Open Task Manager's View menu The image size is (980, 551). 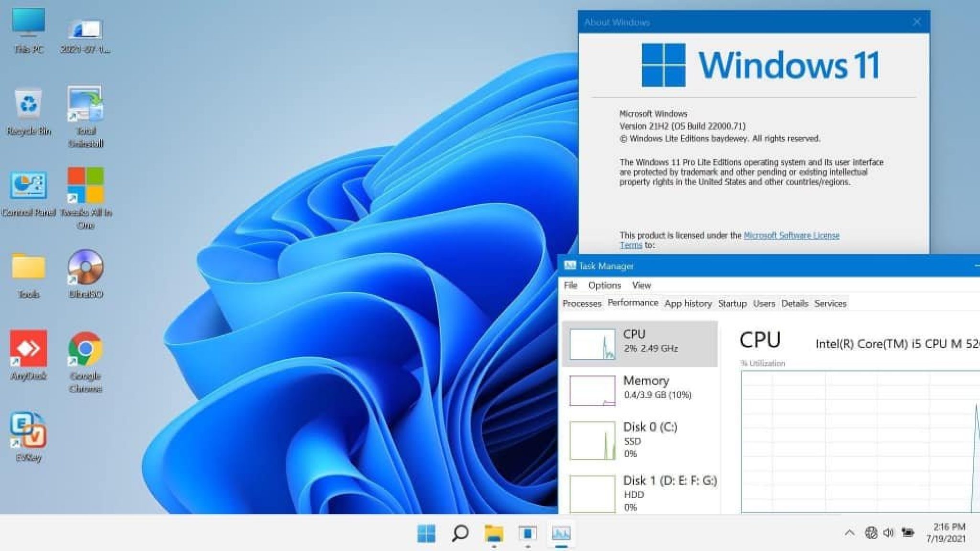[641, 285]
